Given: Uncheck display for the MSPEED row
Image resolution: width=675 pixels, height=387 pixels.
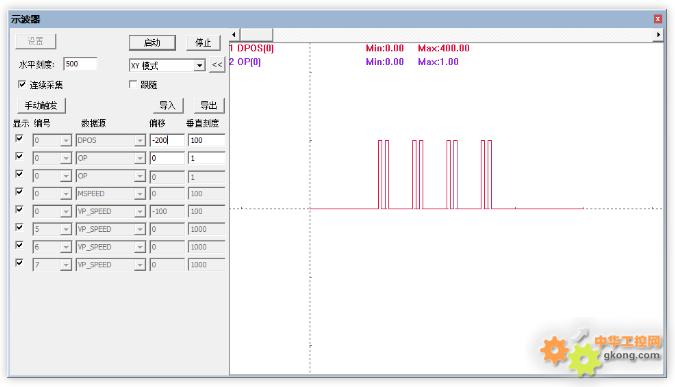Looking at the screenshot, I should 19,191.
